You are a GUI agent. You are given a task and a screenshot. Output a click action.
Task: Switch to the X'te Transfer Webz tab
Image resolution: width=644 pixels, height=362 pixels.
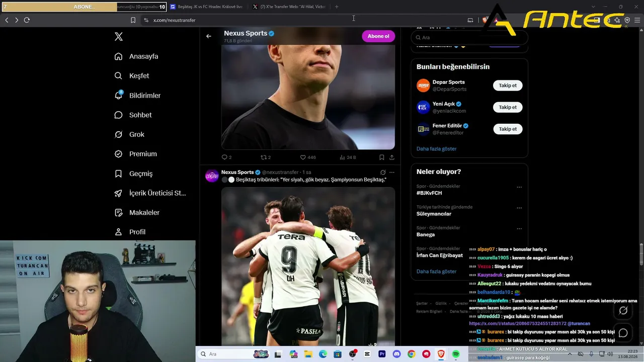pyautogui.click(x=289, y=7)
